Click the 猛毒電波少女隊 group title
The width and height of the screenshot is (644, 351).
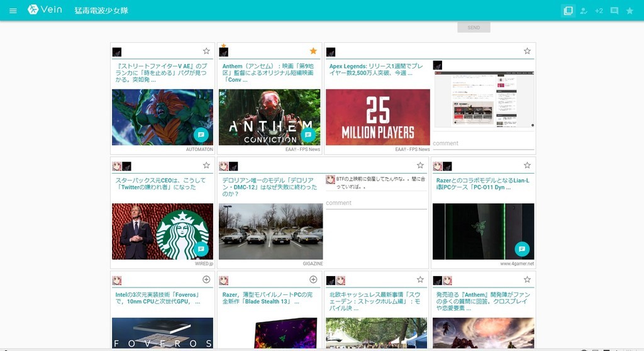[101, 11]
